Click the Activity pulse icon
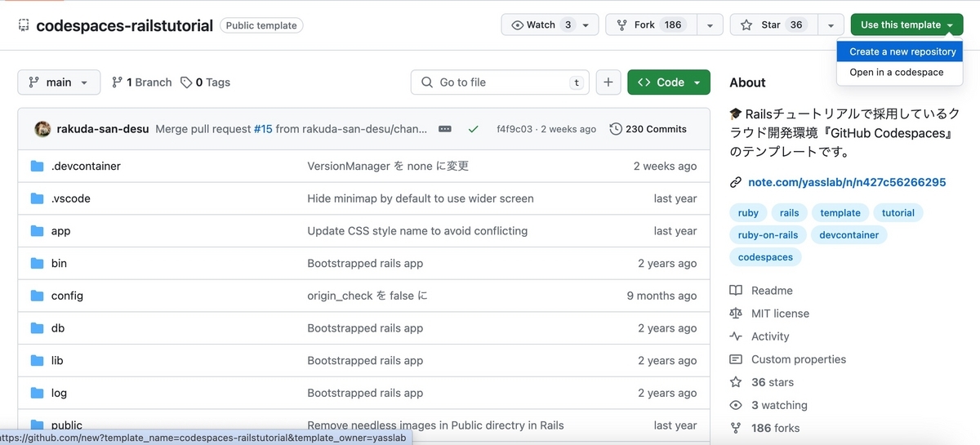The image size is (980, 445). coord(736,336)
